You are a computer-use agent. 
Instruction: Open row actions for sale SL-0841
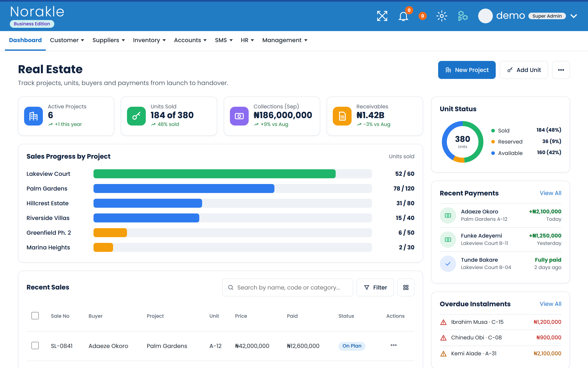click(x=394, y=345)
